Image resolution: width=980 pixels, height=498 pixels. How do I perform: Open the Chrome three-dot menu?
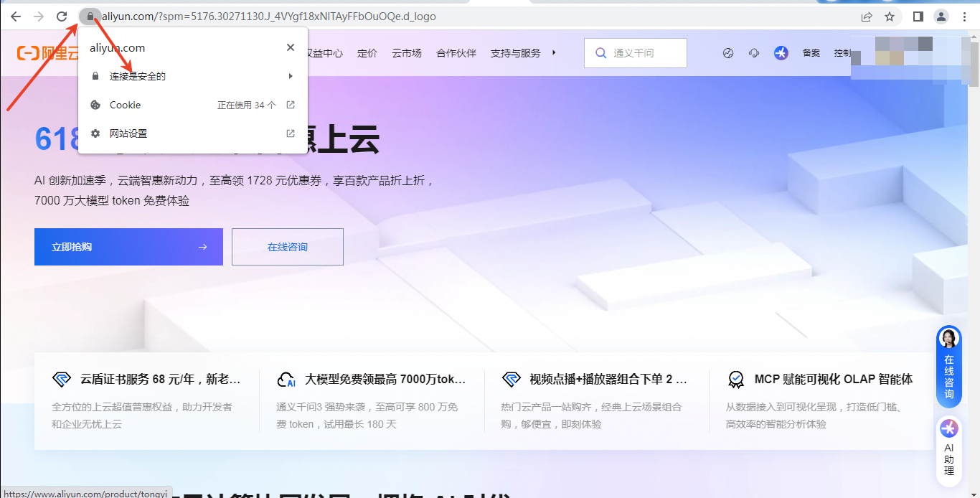[x=964, y=16]
